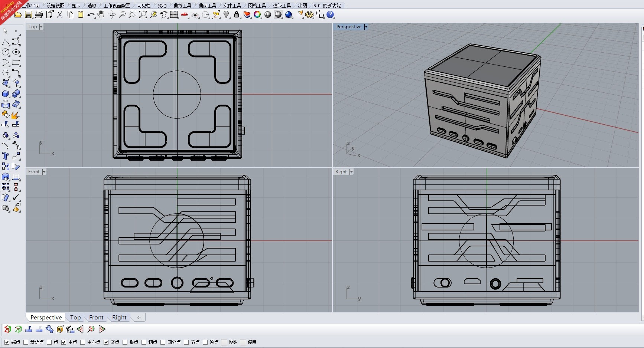Open the Perspective viewport title dropdown arrow
The width and height of the screenshot is (644, 348).
click(366, 27)
